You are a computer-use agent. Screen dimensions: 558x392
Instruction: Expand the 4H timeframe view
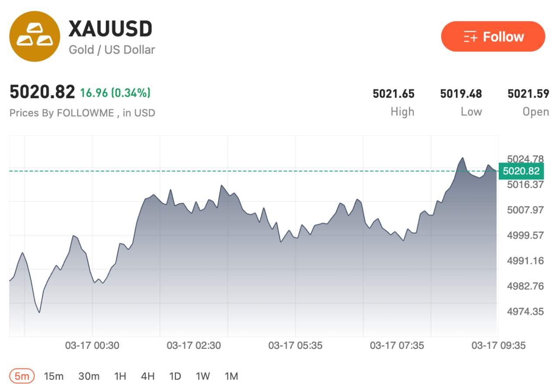coord(148,375)
